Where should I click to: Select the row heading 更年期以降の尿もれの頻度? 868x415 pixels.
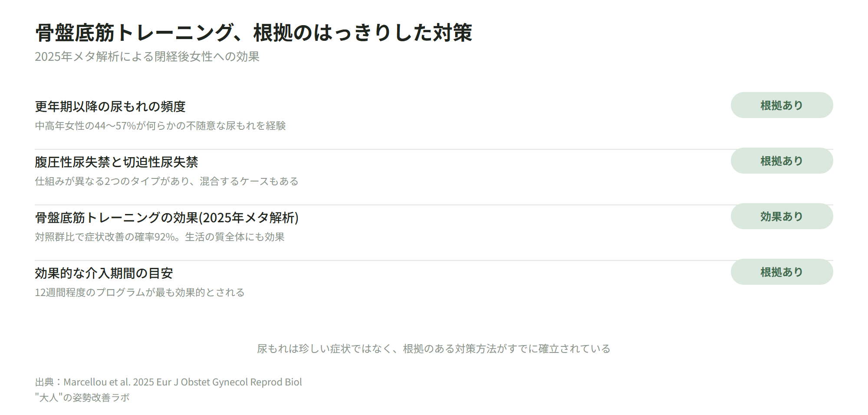[x=110, y=106]
